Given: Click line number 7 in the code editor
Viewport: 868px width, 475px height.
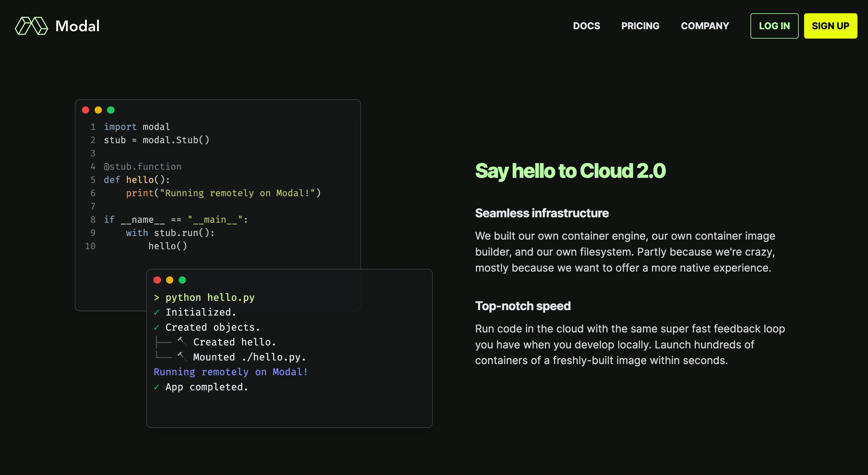Looking at the screenshot, I should (x=93, y=206).
